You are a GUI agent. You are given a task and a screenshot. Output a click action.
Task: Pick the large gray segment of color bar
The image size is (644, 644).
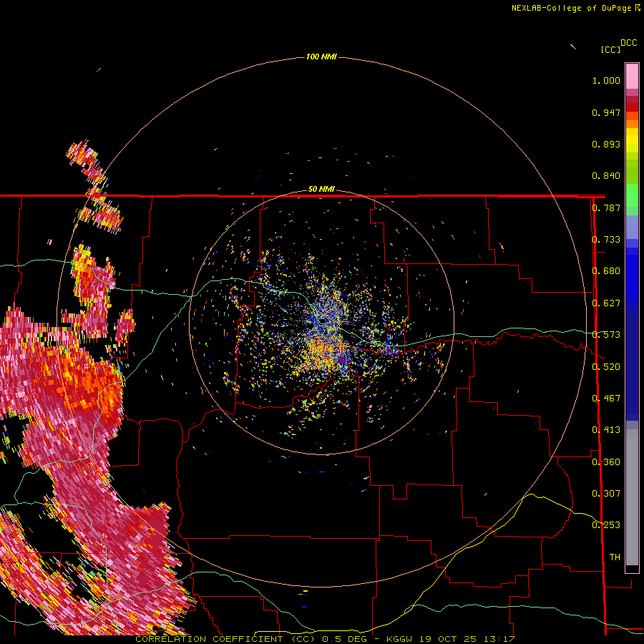click(x=632, y=497)
